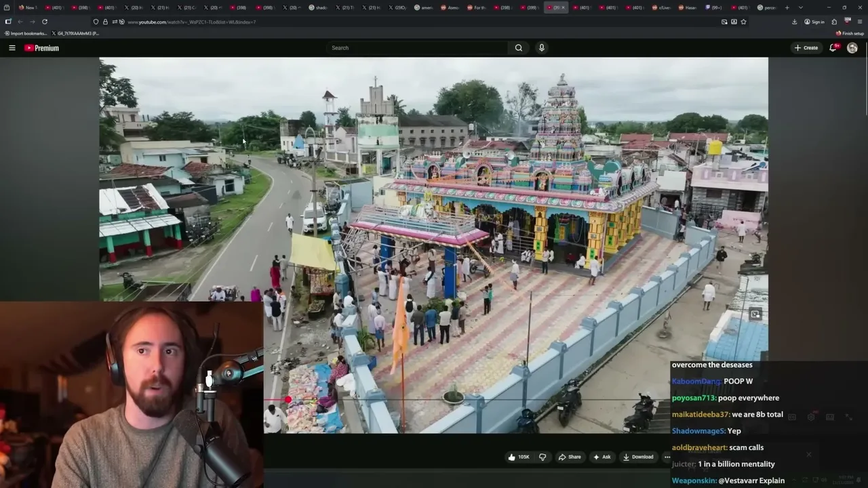The height and width of the screenshot is (488, 868).
Task: Open the Firefox extensions puzzle icon
Action: tap(834, 22)
